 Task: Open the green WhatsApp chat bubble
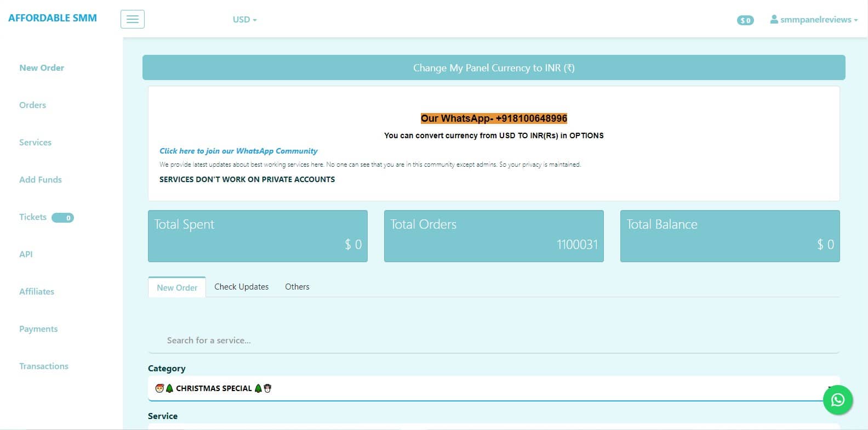pos(837,400)
